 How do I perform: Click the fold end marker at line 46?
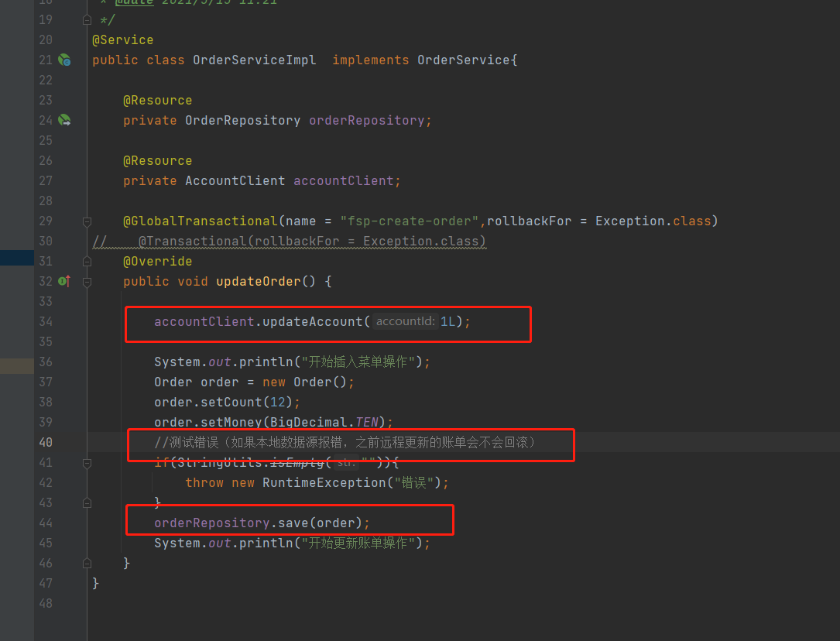tap(87, 564)
